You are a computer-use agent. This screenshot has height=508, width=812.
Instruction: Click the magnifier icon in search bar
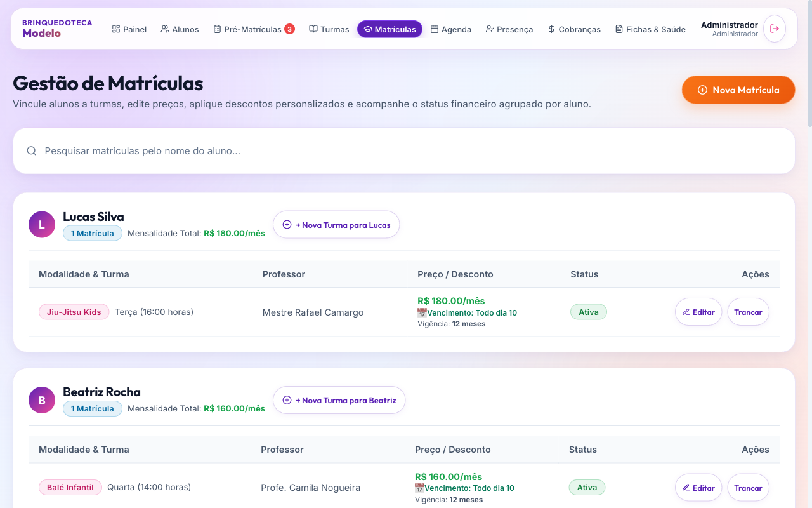point(32,151)
